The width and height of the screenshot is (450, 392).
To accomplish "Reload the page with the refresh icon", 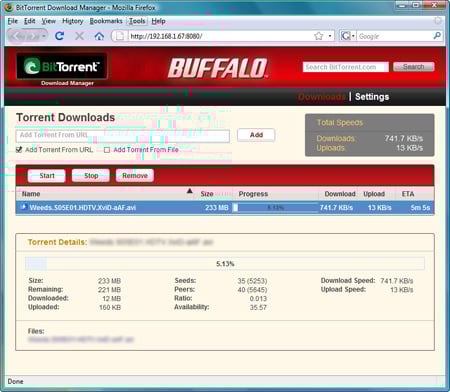I will click(x=60, y=36).
